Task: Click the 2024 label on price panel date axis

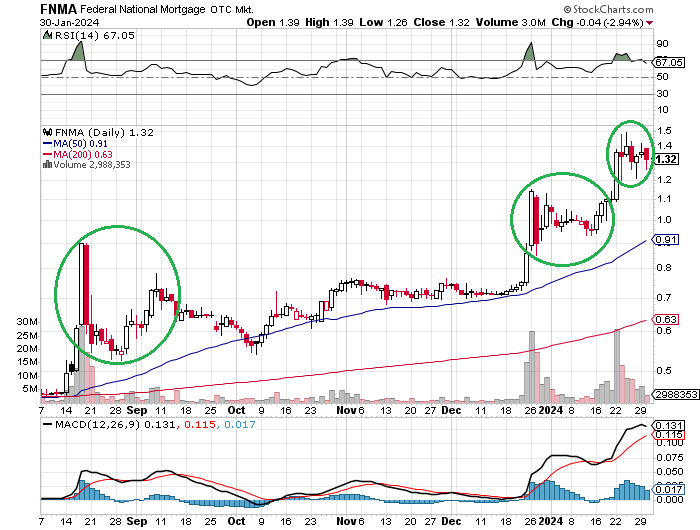Action: (551, 410)
